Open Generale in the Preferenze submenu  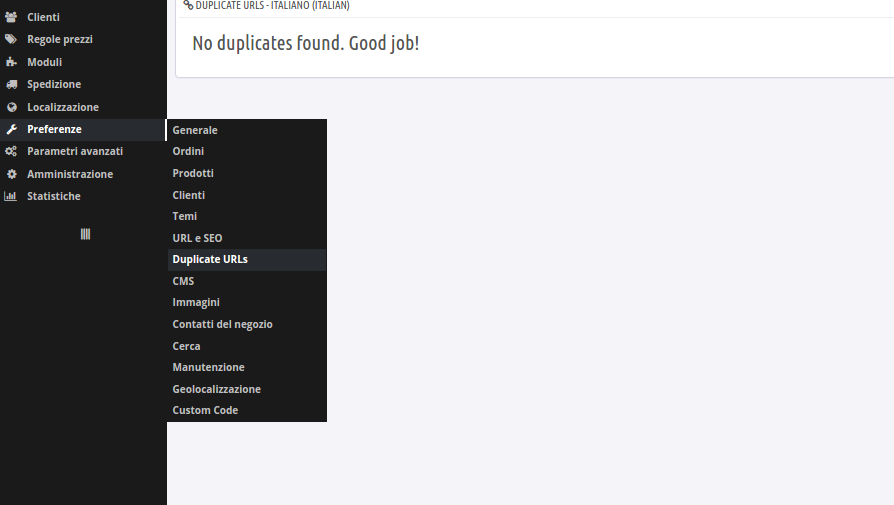pyautogui.click(x=195, y=130)
